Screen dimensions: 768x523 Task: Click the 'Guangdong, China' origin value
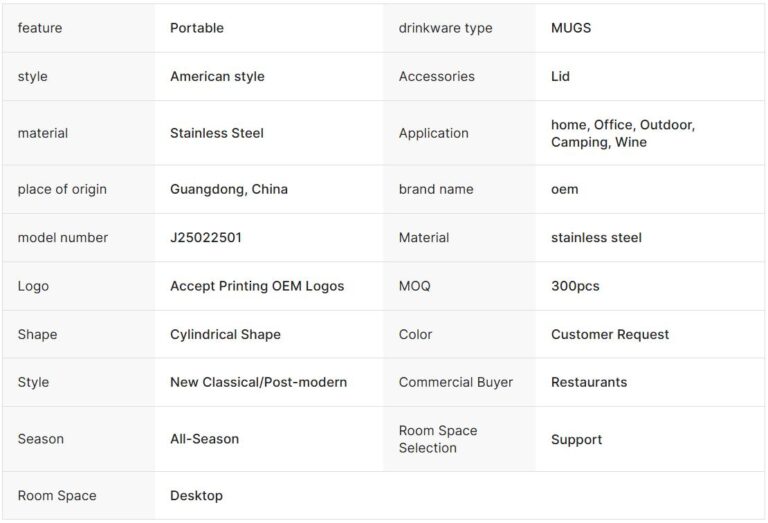pyautogui.click(x=229, y=189)
